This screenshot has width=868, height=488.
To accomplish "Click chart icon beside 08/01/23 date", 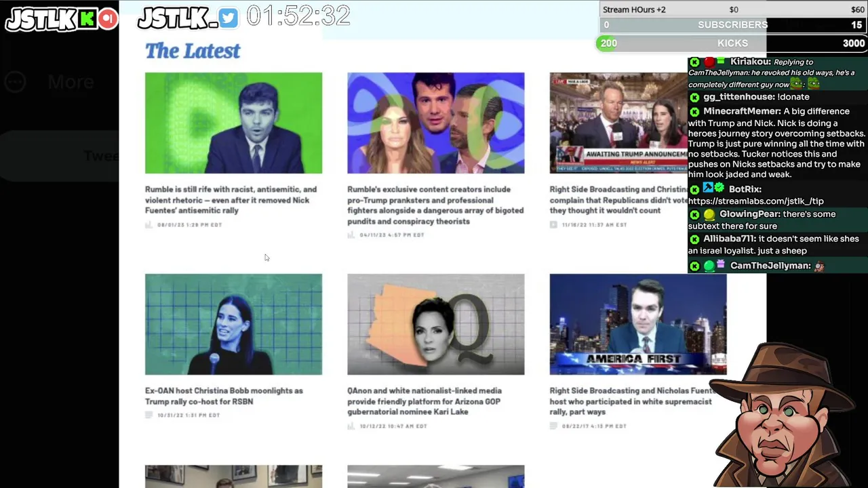I will [x=149, y=224].
